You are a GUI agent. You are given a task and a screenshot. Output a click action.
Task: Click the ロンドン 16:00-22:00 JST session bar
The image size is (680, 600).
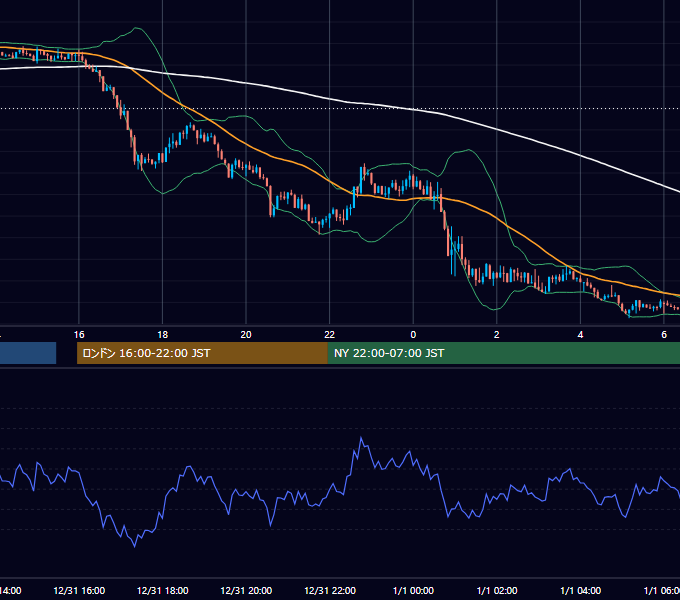click(202, 353)
